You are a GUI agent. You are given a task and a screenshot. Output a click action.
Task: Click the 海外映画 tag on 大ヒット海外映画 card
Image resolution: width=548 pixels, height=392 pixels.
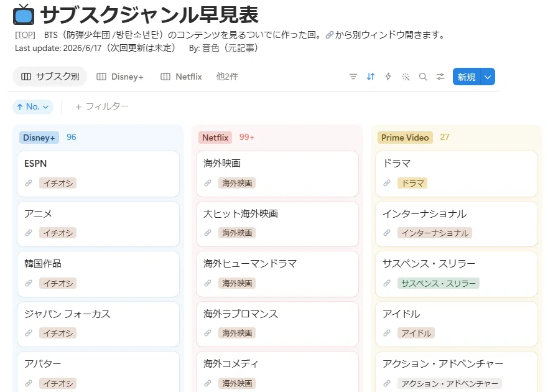[x=237, y=233]
